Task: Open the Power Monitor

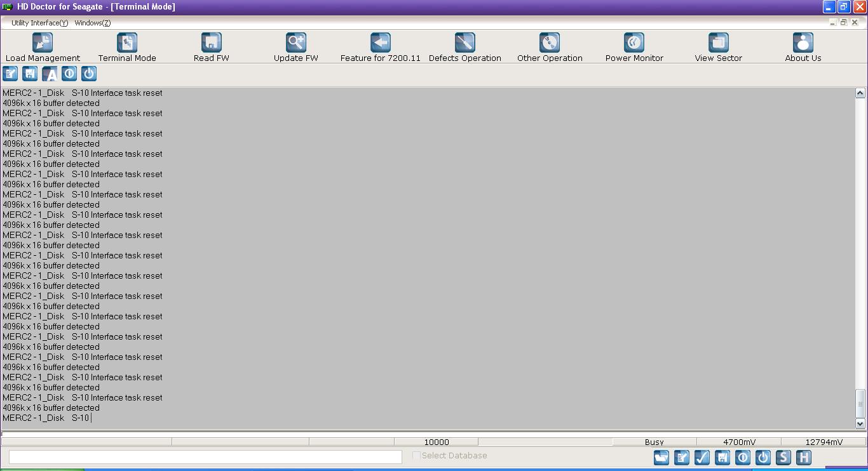Action: coord(634,48)
